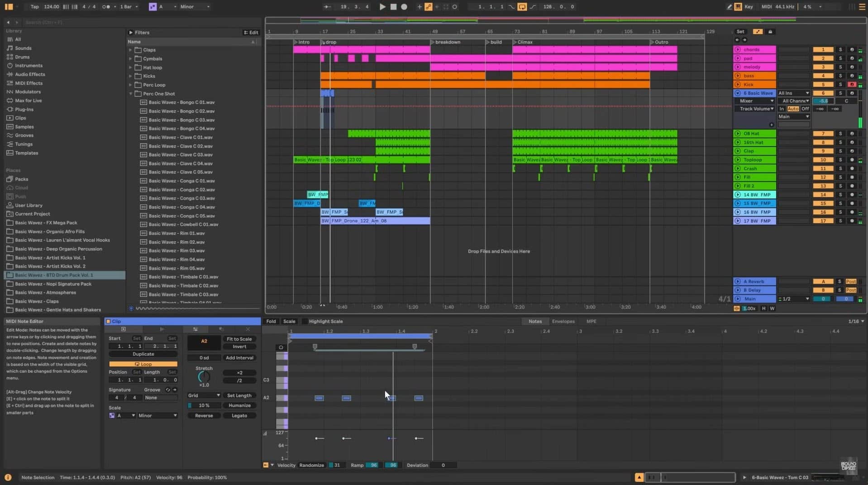
Task: Toggle the Computer MIDI Keyboard icon
Action: pos(738,7)
